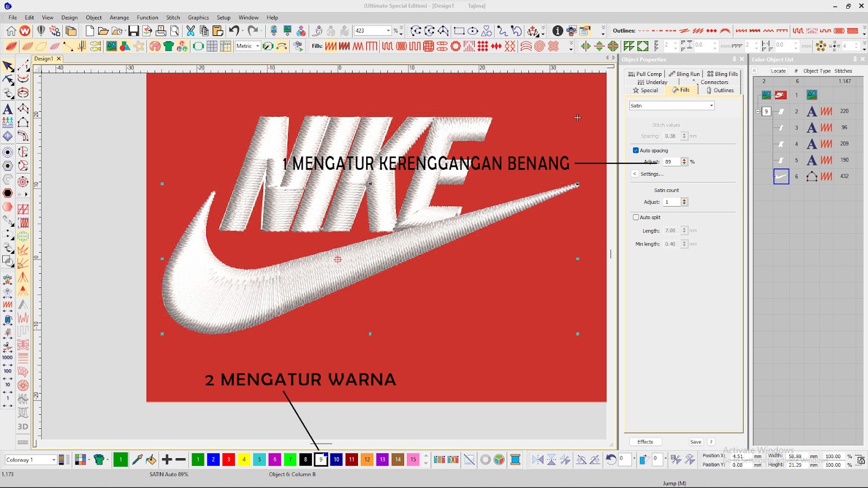Click the Save button in Object Properties
The width and height of the screenshot is (868, 488).
[696, 442]
